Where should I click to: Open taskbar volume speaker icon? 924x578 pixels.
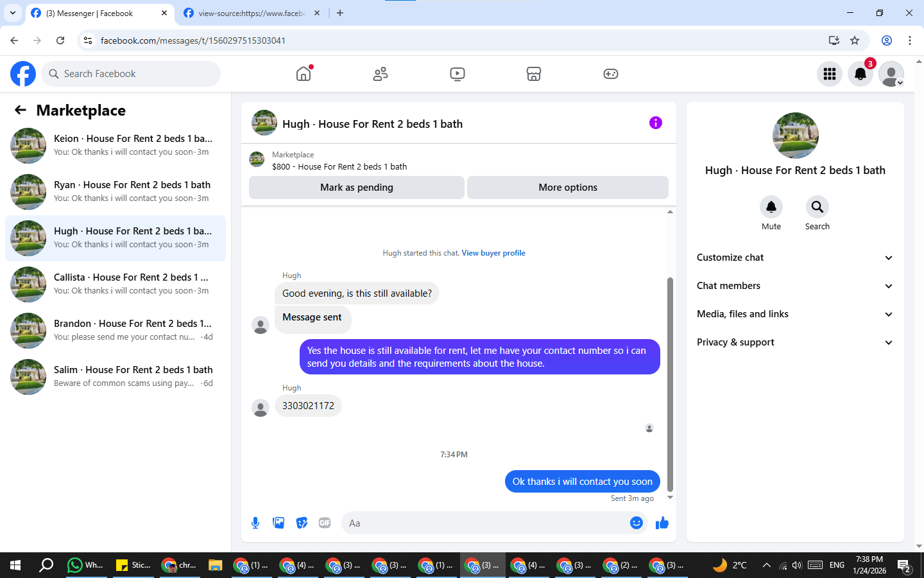click(797, 565)
